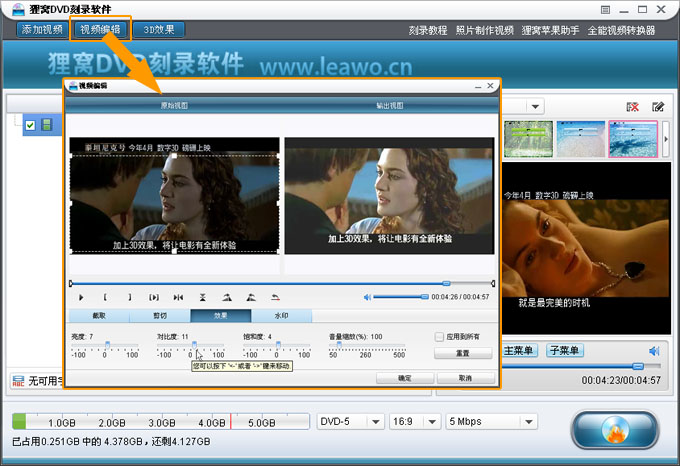Cancel editing with 取消 button
Screen dimensions: 680x466
point(465,378)
